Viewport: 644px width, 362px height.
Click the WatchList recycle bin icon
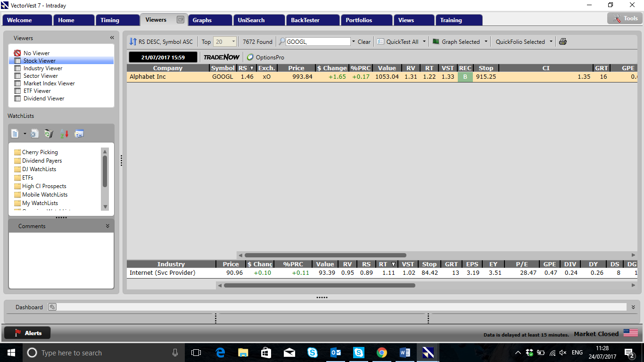click(x=49, y=133)
